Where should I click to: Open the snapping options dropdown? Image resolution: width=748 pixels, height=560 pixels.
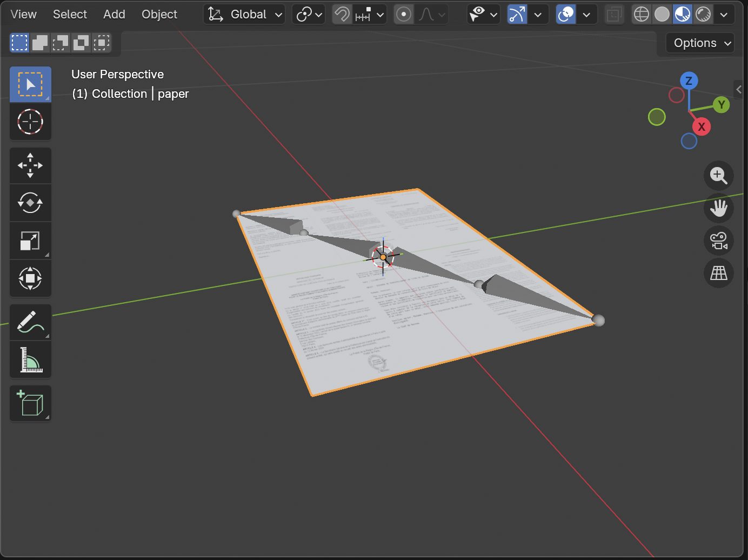[370, 15]
